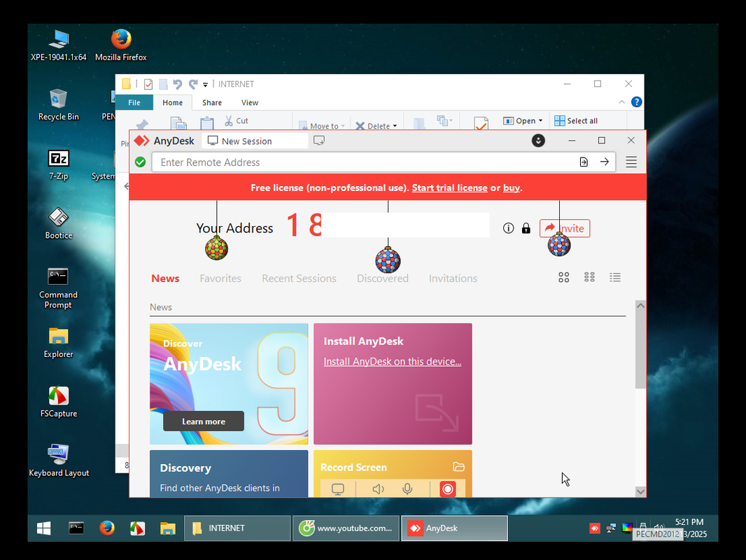
Task: Click the Invite button
Action: pos(564,228)
